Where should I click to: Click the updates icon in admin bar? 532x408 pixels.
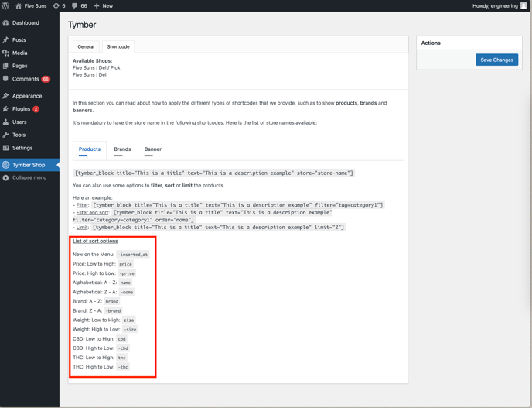(x=56, y=5)
